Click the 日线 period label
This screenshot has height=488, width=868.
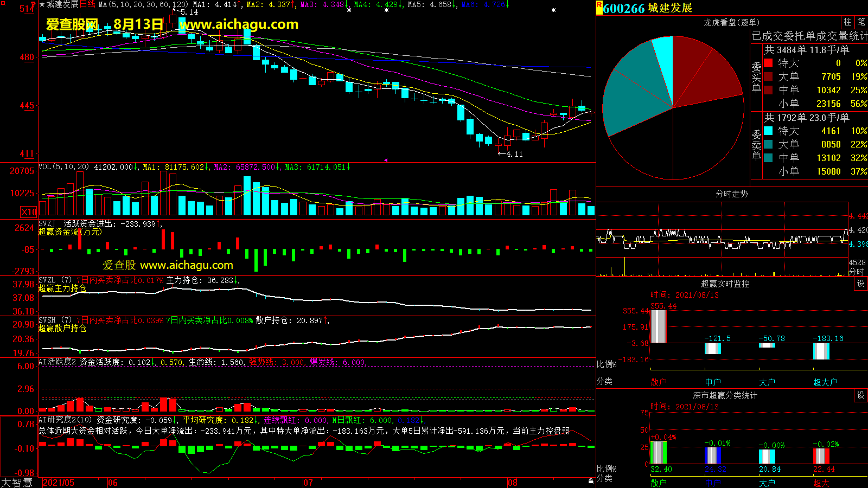(x=87, y=4)
